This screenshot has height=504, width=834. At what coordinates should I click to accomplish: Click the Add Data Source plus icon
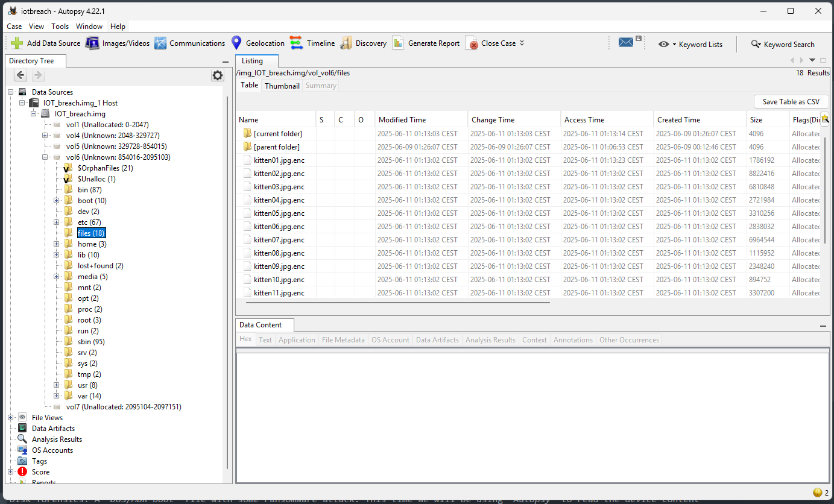click(x=17, y=43)
